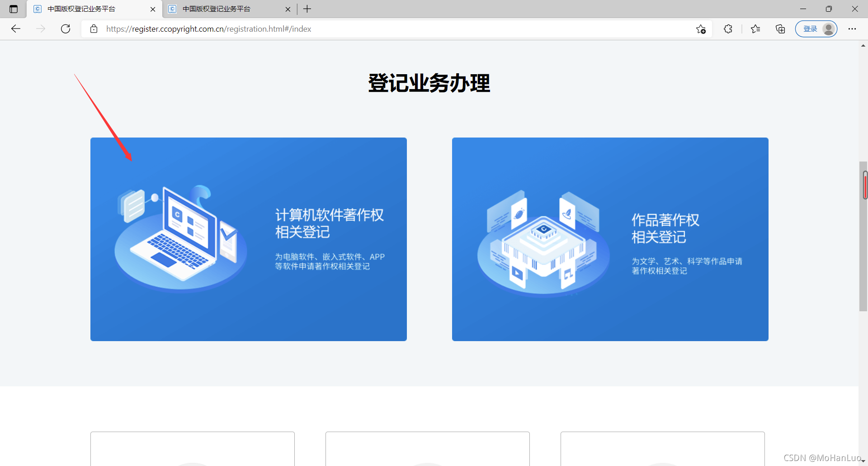Open the 计算机软件著作权相关登记 card
Viewport: 868px width, 466px height.
(x=249, y=239)
